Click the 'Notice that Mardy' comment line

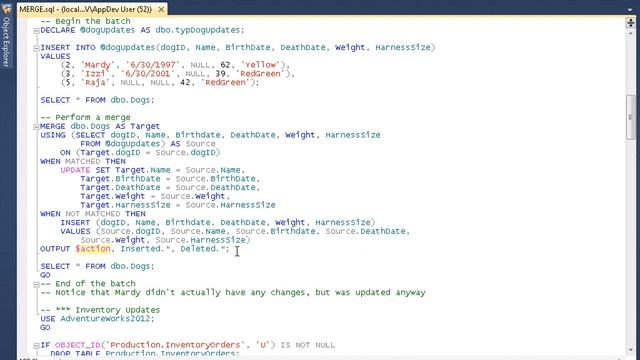[x=233, y=293]
